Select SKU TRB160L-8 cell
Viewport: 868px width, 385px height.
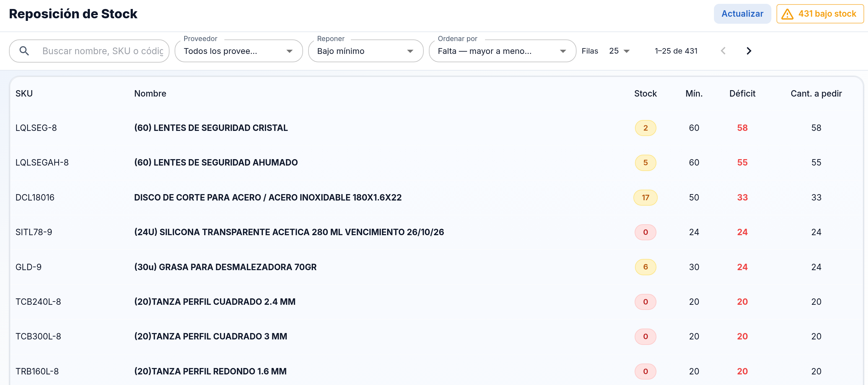click(x=37, y=371)
